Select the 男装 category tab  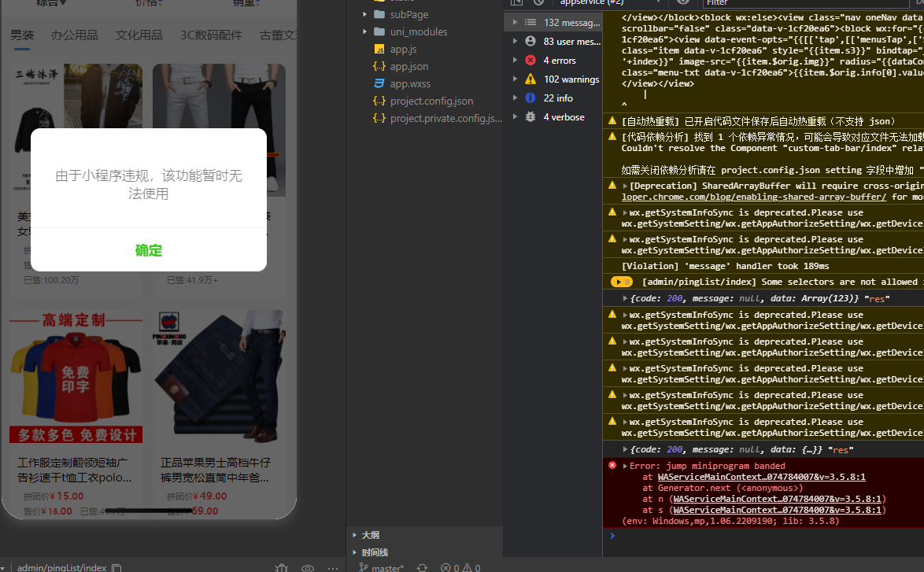click(22, 35)
